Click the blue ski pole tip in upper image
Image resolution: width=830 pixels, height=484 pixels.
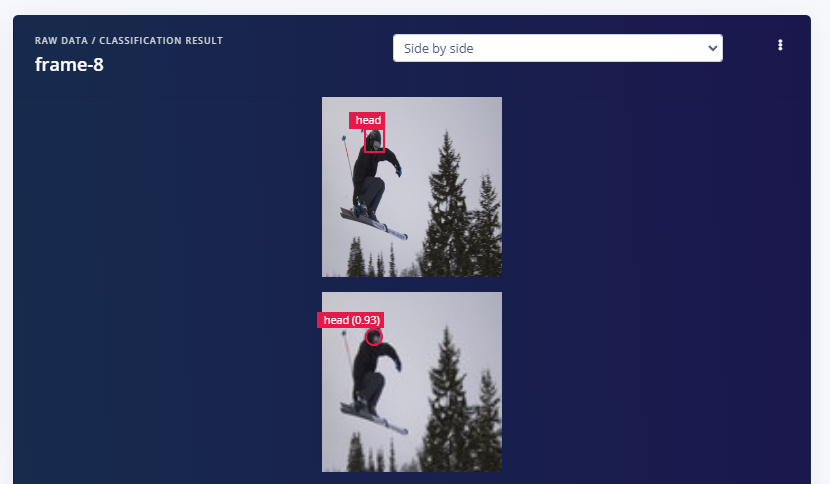coord(344,138)
